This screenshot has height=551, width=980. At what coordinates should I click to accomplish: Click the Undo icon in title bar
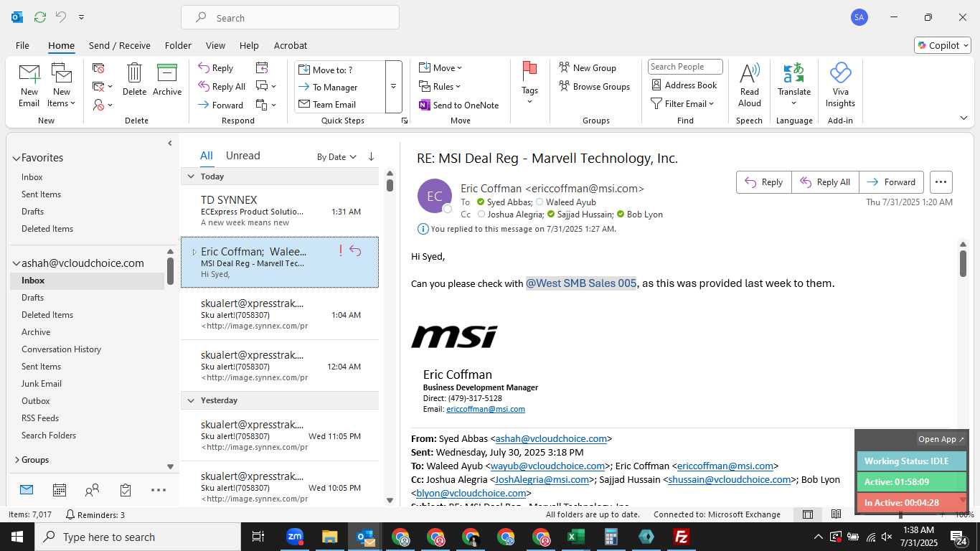click(61, 17)
